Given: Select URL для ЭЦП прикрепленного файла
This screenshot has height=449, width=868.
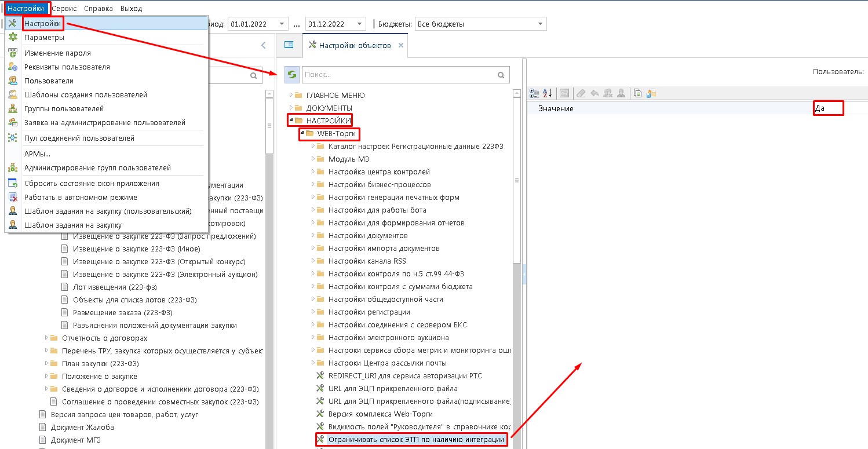Looking at the screenshot, I should (x=393, y=388).
